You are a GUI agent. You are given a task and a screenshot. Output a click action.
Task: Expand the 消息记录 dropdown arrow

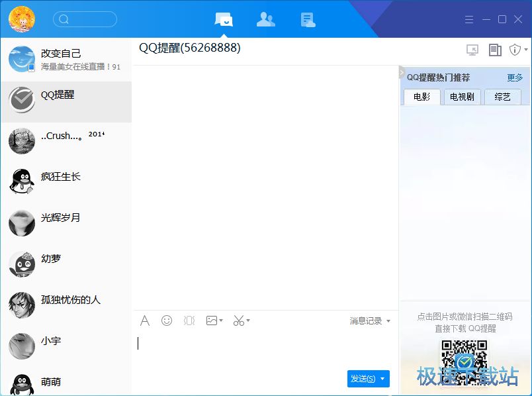point(388,321)
